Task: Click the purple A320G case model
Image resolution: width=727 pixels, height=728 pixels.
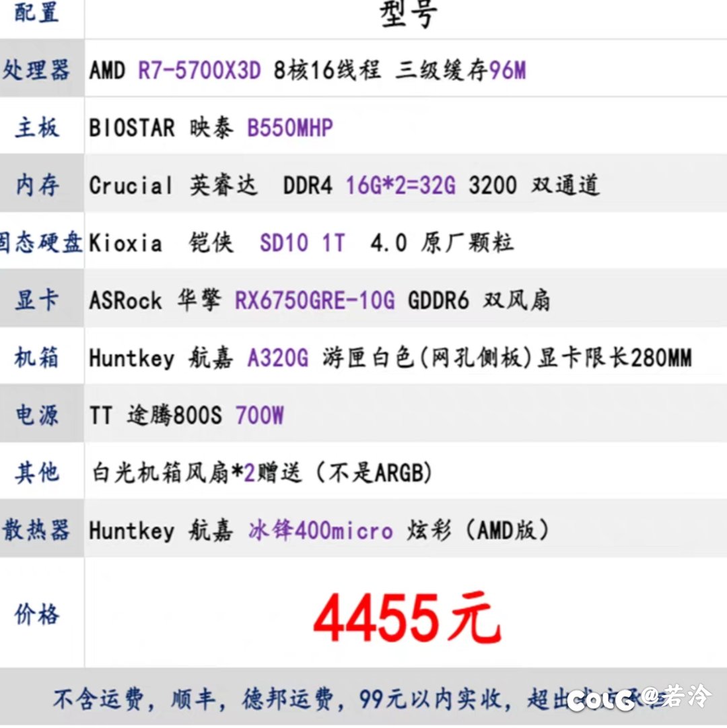Action: [278, 358]
